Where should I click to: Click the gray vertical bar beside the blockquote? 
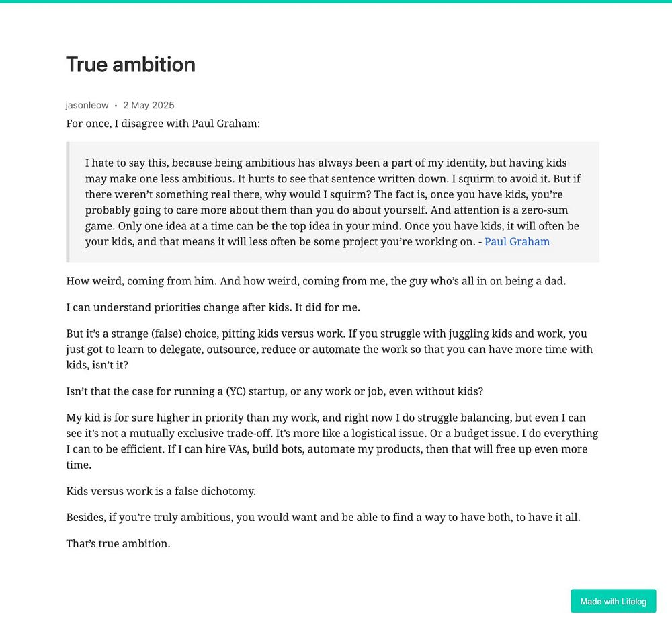tap(68, 202)
